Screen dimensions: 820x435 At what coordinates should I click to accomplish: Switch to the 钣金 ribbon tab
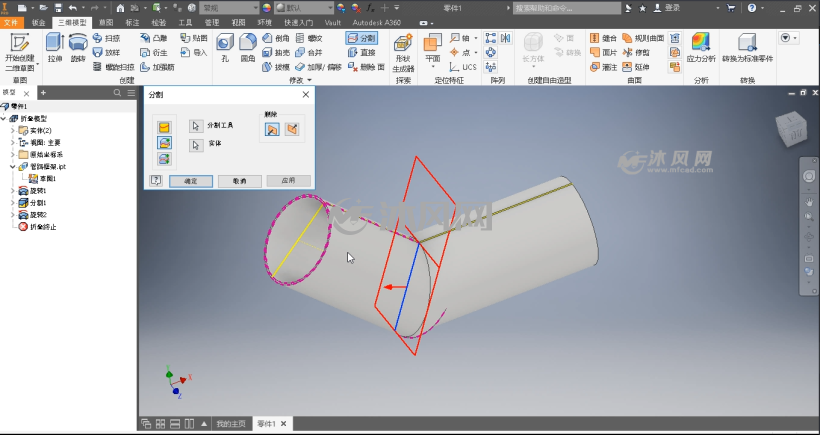38,22
